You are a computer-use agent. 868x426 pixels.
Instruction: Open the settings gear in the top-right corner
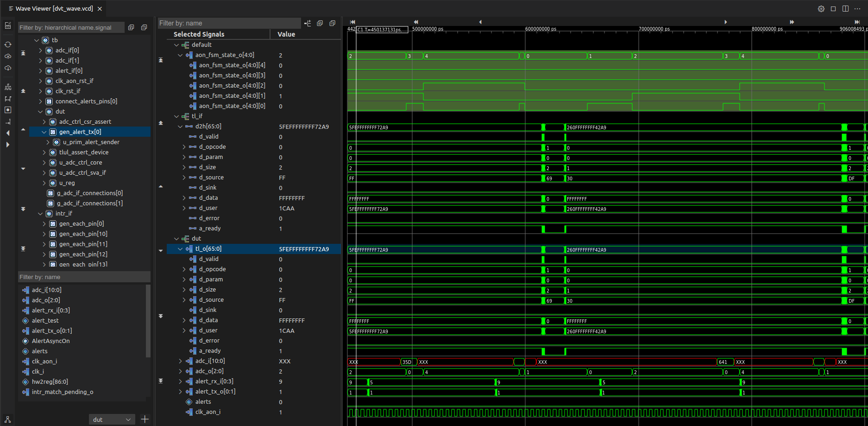[821, 8]
